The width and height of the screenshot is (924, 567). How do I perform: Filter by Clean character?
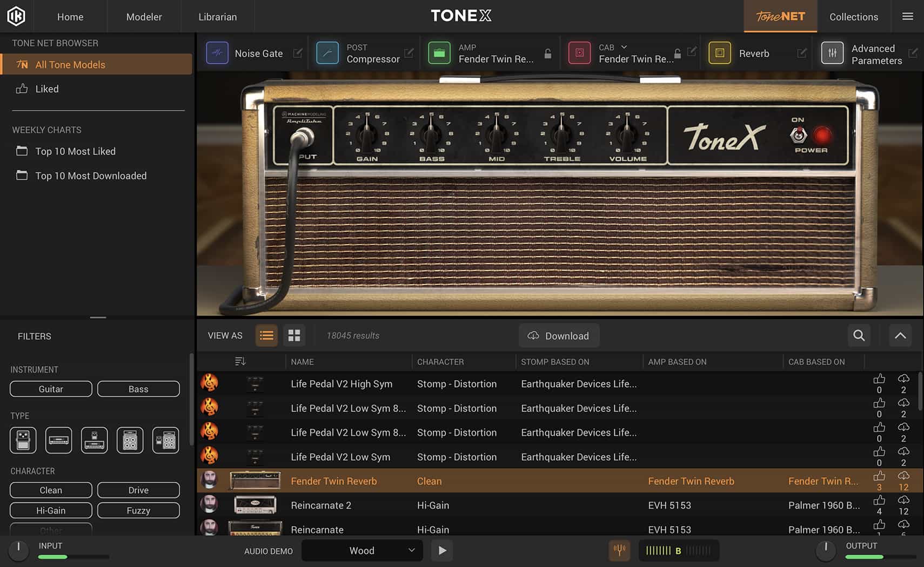(x=51, y=490)
